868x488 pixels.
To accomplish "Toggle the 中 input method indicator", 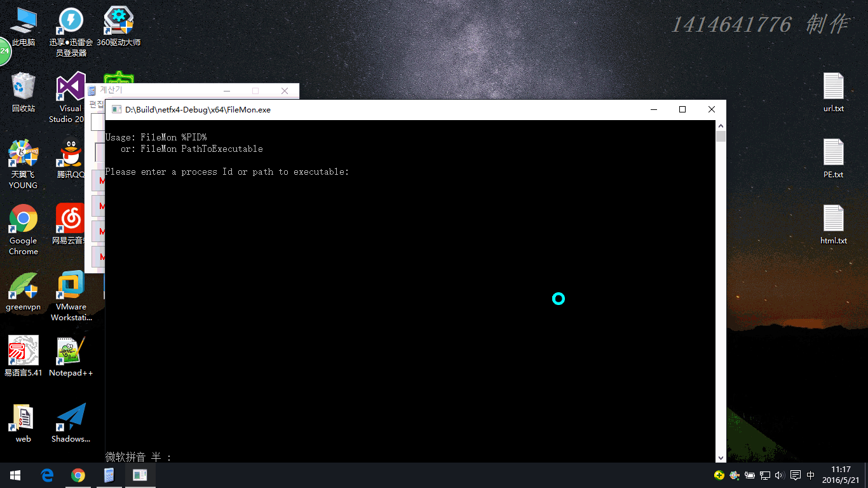I will point(811,475).
